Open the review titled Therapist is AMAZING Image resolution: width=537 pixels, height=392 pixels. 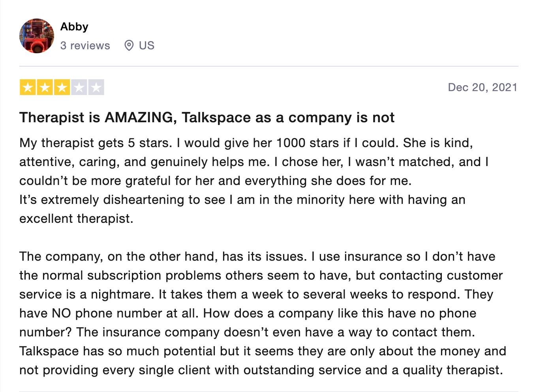(207, 118)
